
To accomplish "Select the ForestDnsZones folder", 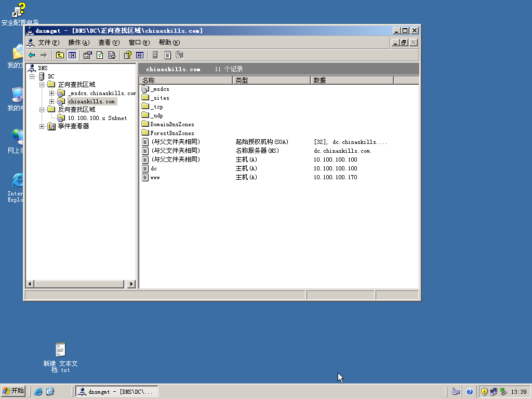I will coord(172,134).
